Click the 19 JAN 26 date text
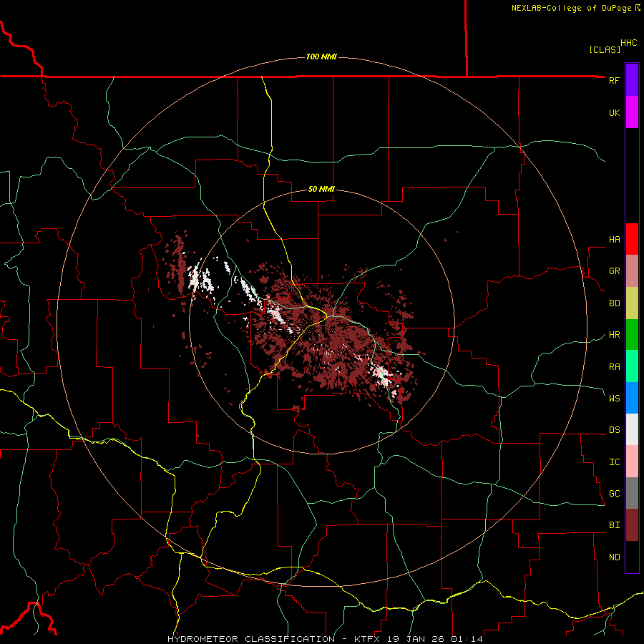The width and height of the screenshot is (644, 644). [x=416, y=639]
